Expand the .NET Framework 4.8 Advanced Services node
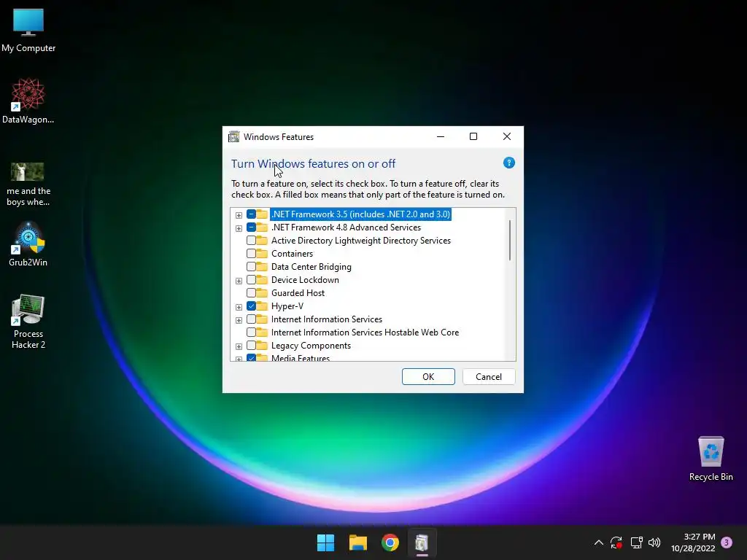747x560 pixels. coord(239,228)
